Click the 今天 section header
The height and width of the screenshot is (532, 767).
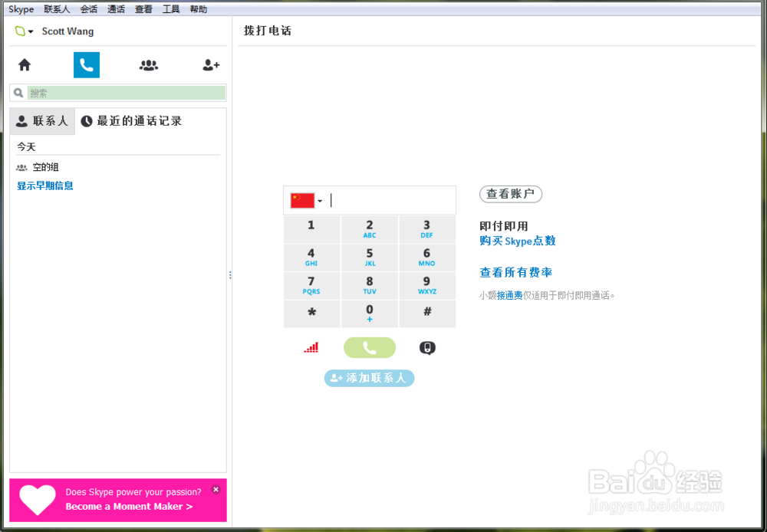[x=26, y=146]
